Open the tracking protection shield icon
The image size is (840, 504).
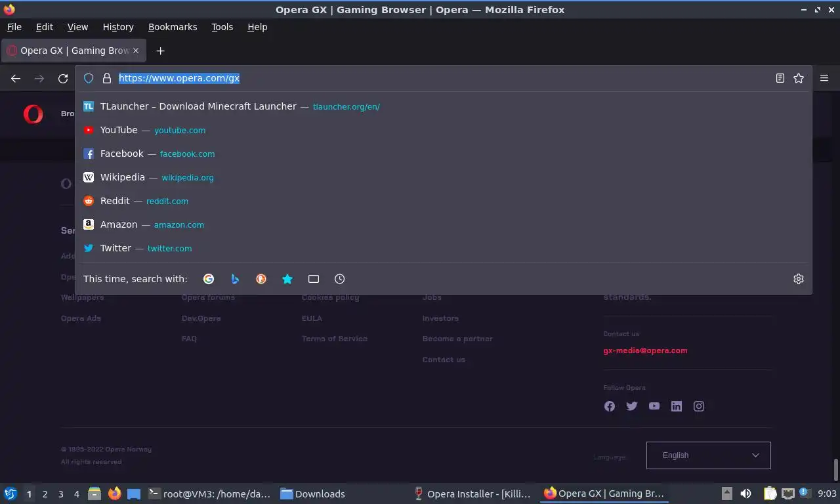pos(89,78)
